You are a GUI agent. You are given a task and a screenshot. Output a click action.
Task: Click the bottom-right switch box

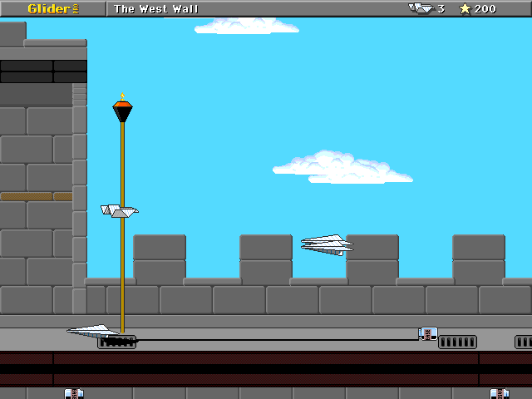click(499, 393)
